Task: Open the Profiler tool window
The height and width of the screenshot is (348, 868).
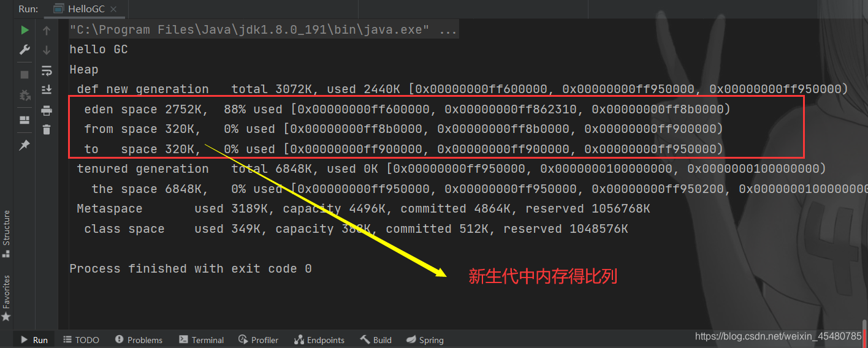Action: point(258,339)
